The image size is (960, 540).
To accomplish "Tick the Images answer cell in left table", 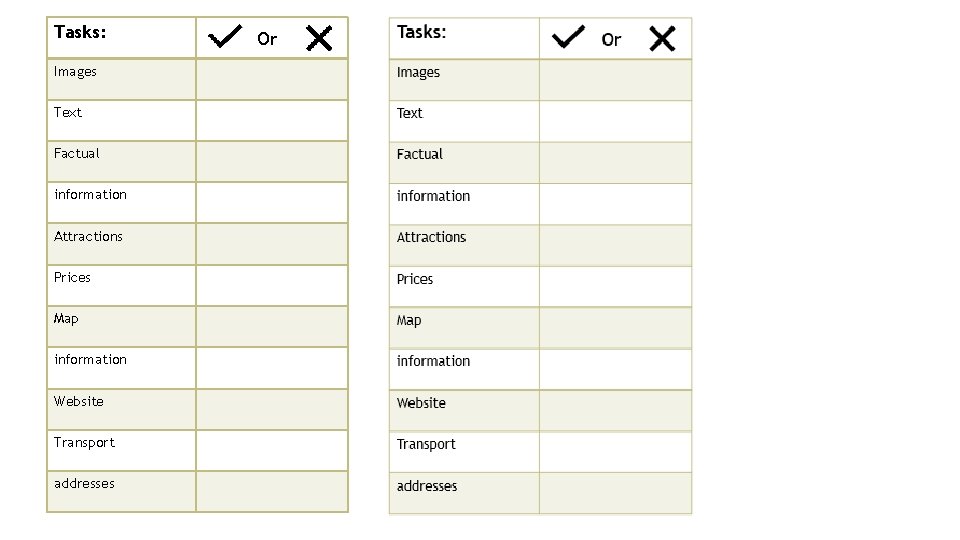I will (x=272, y=80).
